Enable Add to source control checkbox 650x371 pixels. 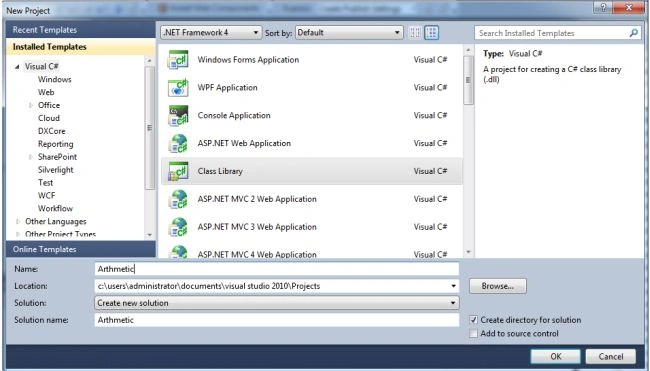coord(473,334)
